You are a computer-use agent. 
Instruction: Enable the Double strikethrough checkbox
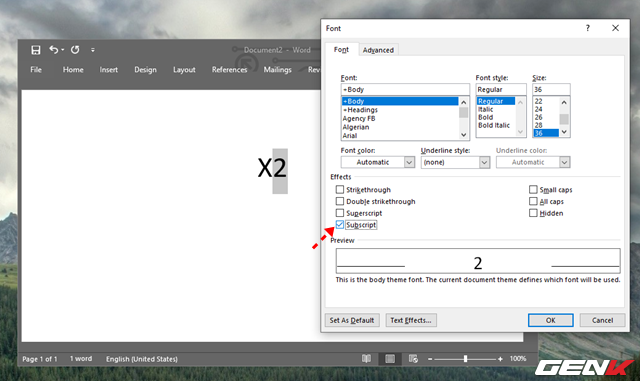[340, 201]
